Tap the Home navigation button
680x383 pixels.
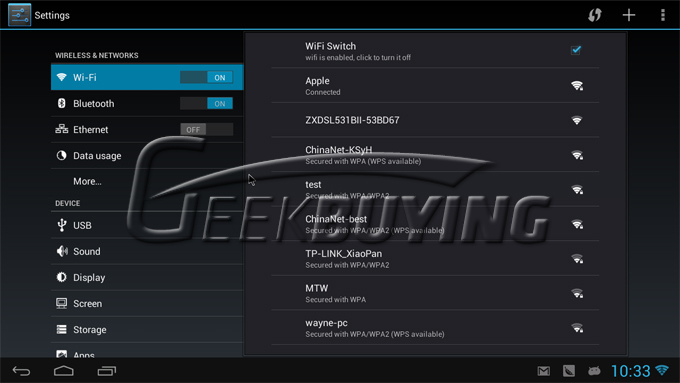[x=64, y=371]
